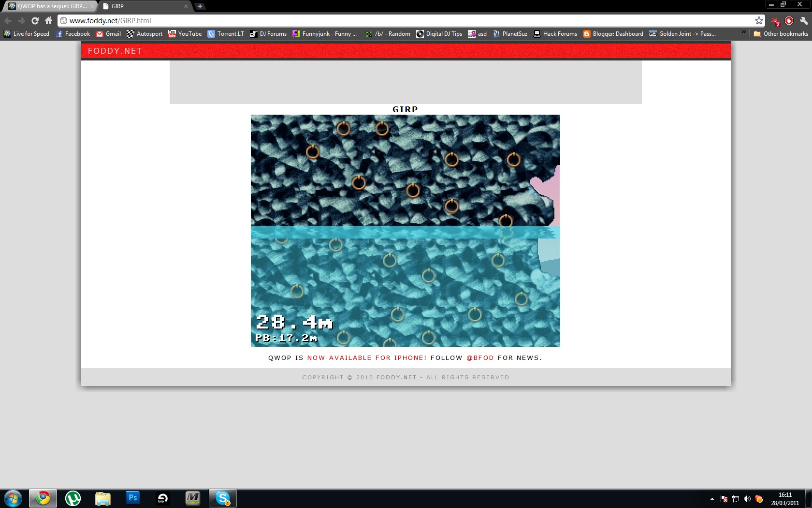Image resolution: width=812 pixels, height=508 pixels.
Task: Open the Other bookmarks folder
Action: tap(781, 34)
